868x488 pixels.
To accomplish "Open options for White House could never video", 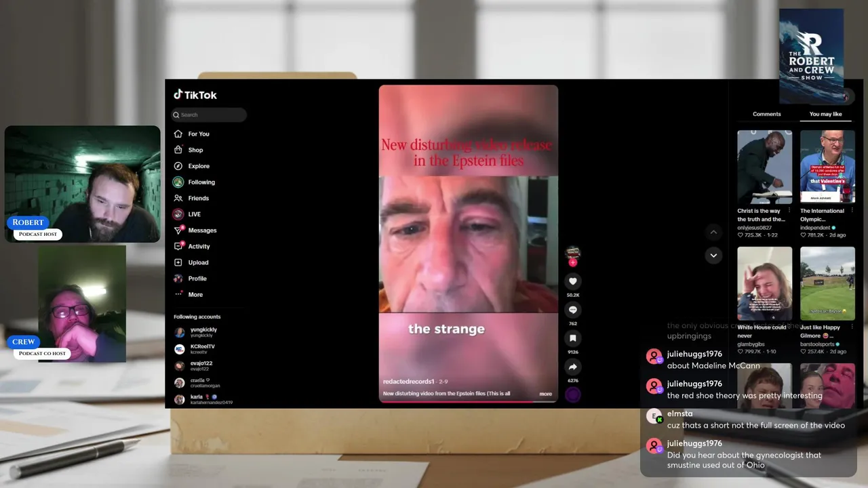I will click(789, 327).
